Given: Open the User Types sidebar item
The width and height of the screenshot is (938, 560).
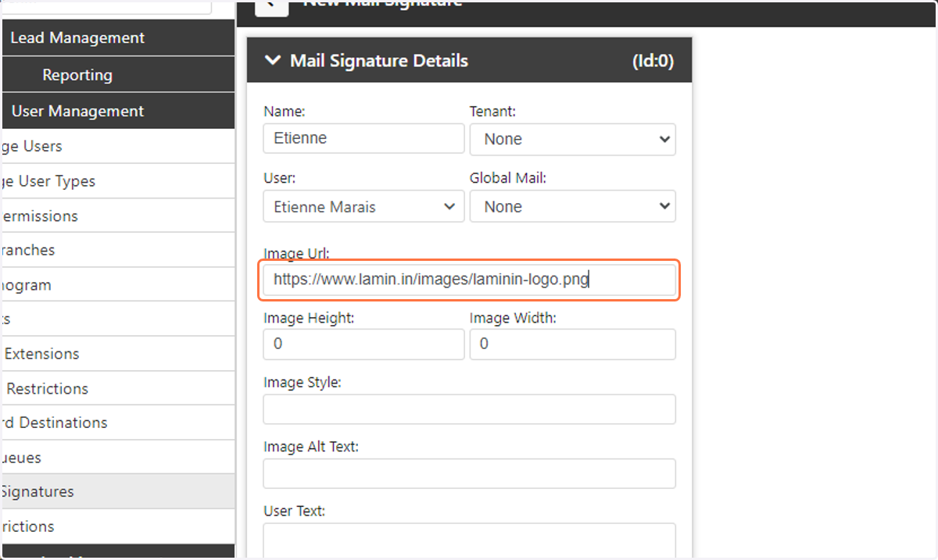Looking at the screenshot, I should click(x=117, y=181).
